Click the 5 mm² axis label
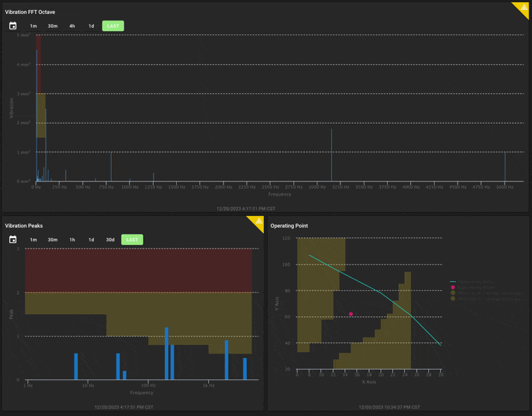 (x=23, y=35)
